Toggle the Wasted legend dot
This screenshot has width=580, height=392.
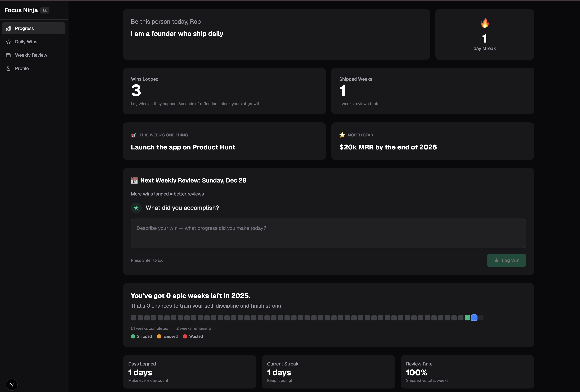pyautogui.click(x=185, y=336)
